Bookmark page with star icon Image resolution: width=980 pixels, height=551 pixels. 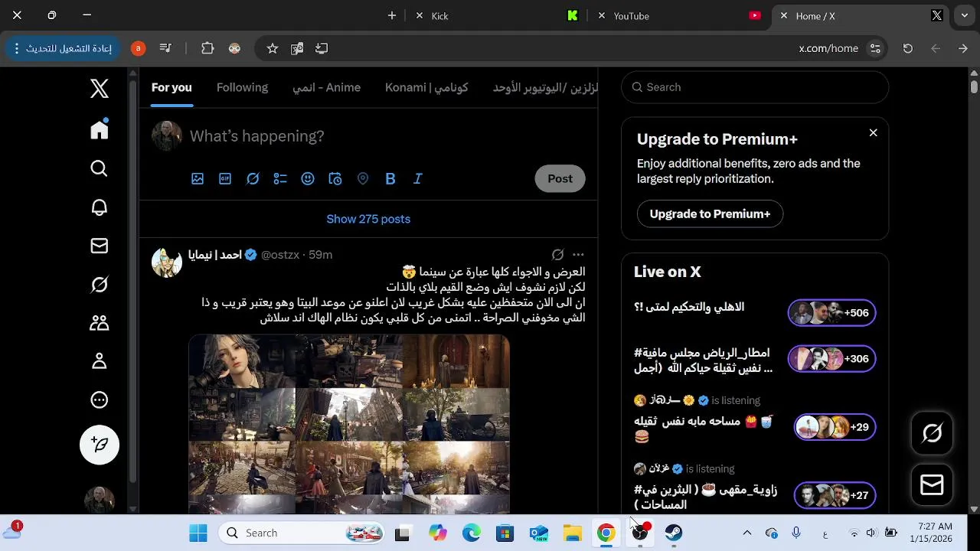coord(272,48)
